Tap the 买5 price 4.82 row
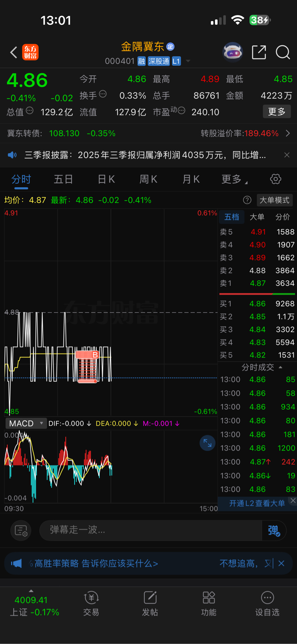Viewport: 297px width, 644px height. pos(258,355)
